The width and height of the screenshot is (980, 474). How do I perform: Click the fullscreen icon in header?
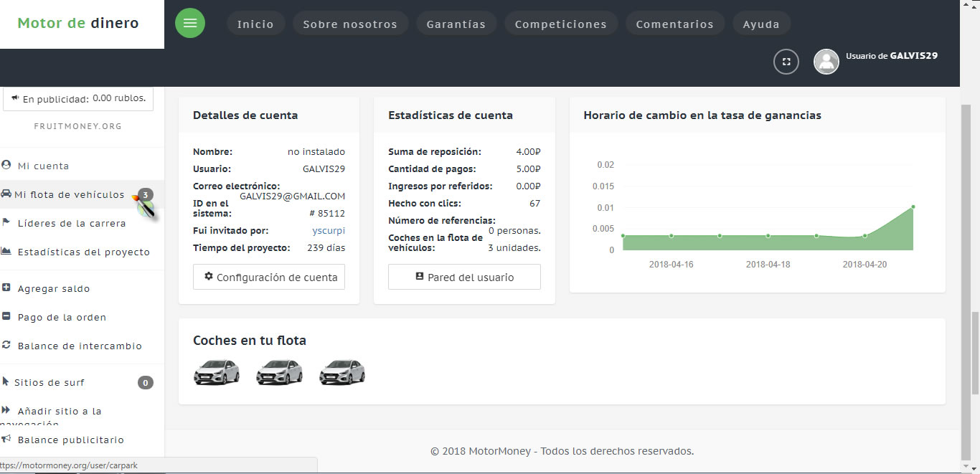coord(786,62)
